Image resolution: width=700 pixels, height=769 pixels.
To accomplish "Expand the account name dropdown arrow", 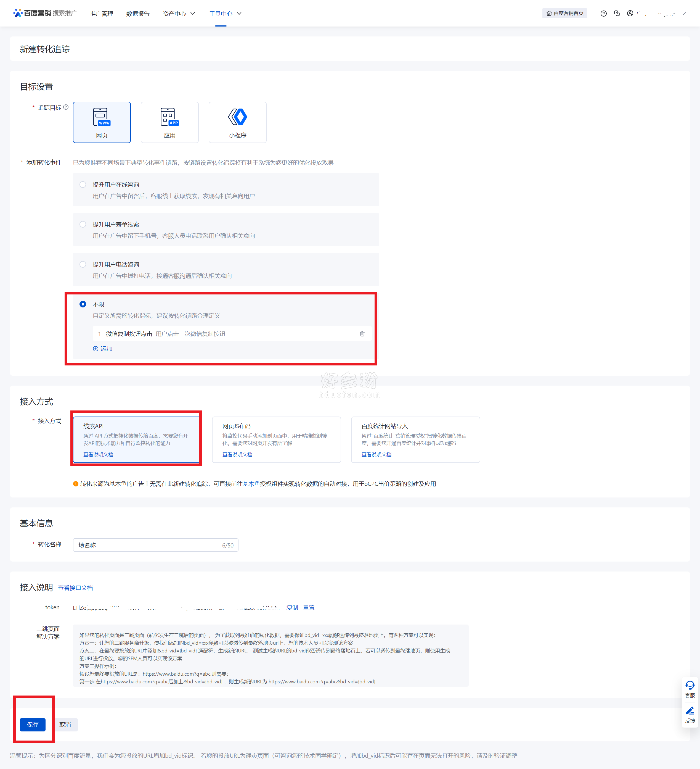I will (x=684, y=13).
